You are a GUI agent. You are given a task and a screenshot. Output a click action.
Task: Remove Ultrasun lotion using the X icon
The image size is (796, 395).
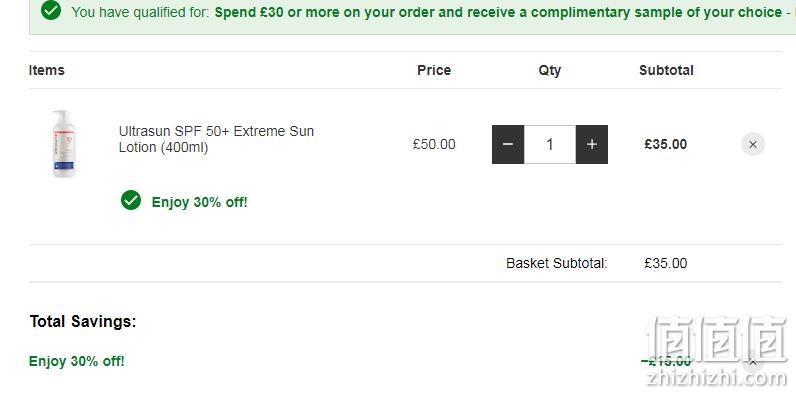(x=753, y=145)
